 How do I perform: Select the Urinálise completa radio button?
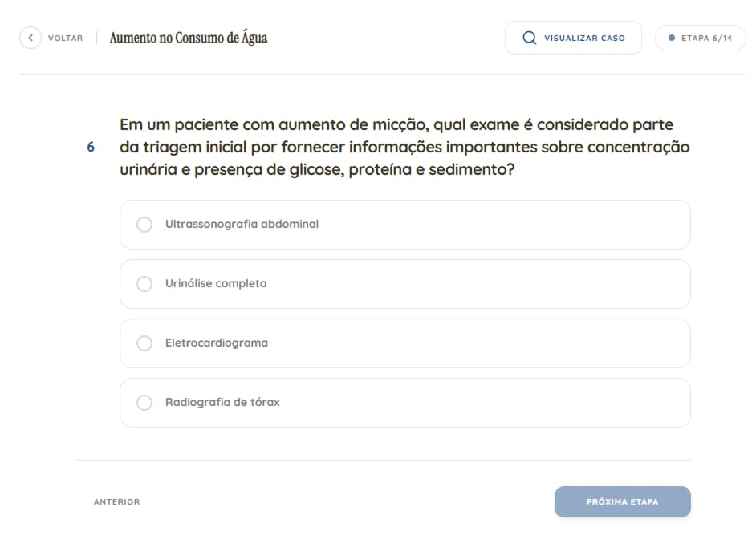coord(144,284)
